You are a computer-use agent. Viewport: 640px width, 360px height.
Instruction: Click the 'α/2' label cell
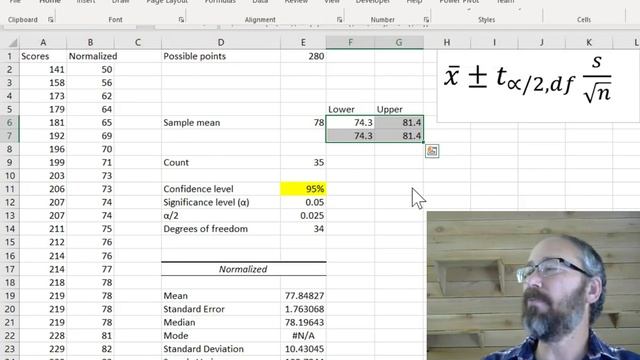pyautogui.click(x=221, y=216)
